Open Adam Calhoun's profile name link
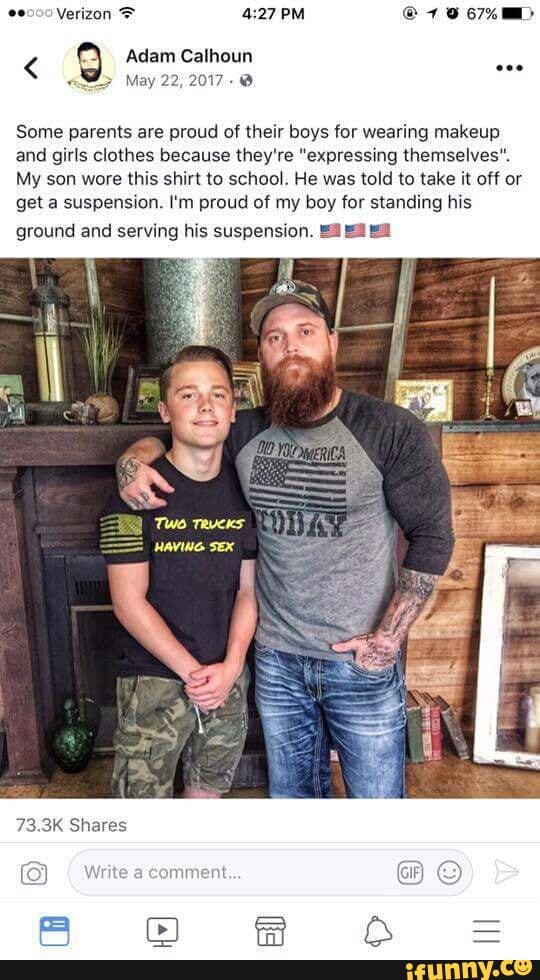540x980 pixels. pyautogui.click(x=189, y=56)
